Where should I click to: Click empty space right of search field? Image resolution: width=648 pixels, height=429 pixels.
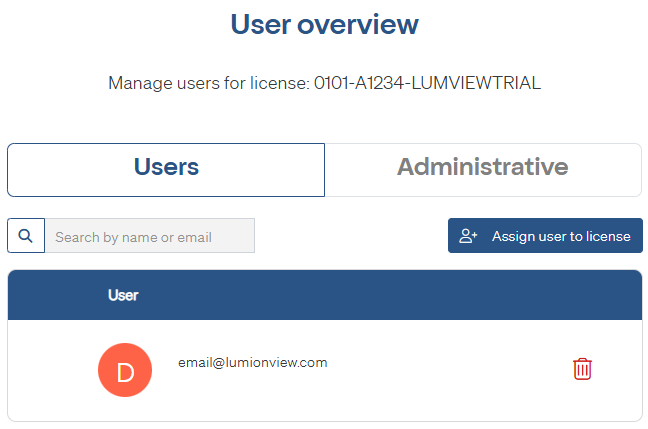350,236
